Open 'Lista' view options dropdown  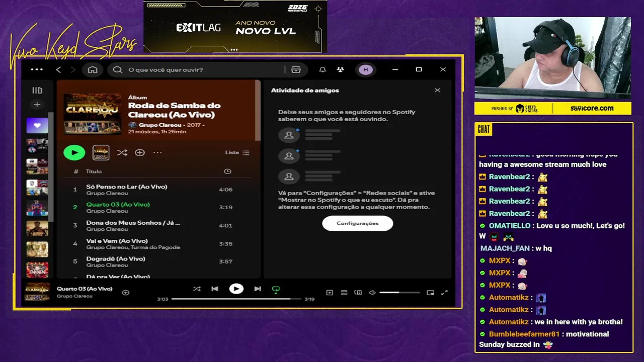(x=237, y=152)
